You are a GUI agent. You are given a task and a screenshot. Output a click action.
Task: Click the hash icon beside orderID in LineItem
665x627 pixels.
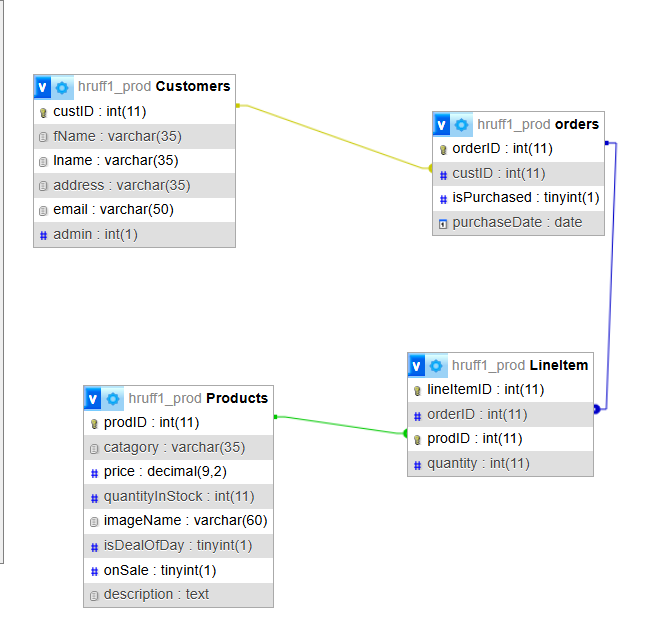coord(417,416)
